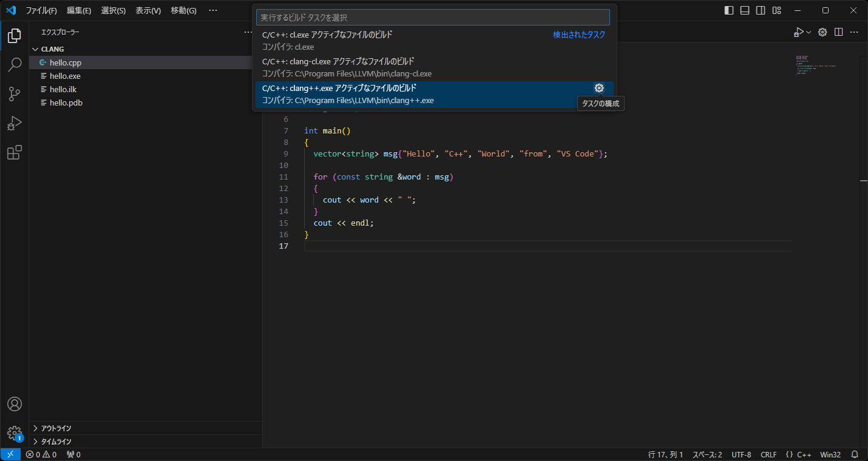Split the editor with the split icon
This screenshot has height=461, width=868.
(839, 32)
